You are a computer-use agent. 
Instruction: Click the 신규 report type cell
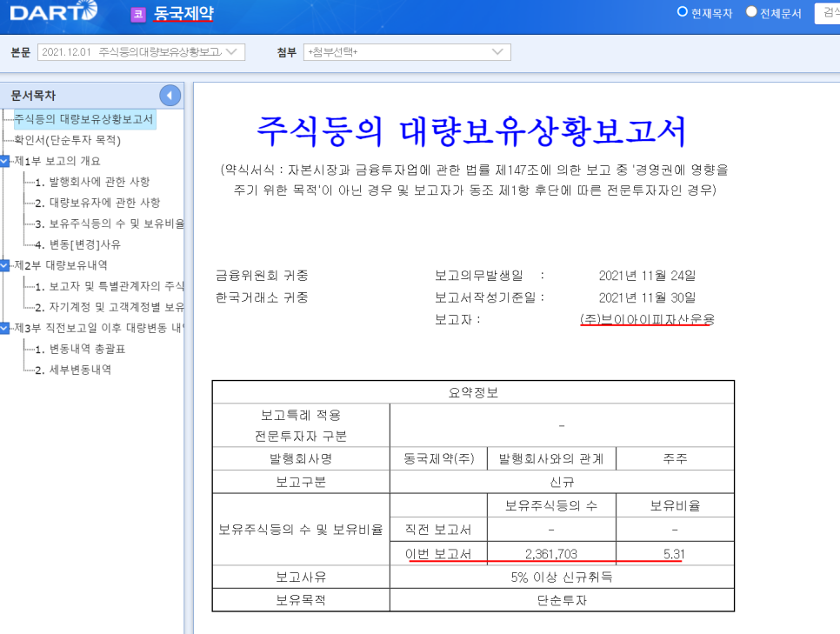coord(562,482)
